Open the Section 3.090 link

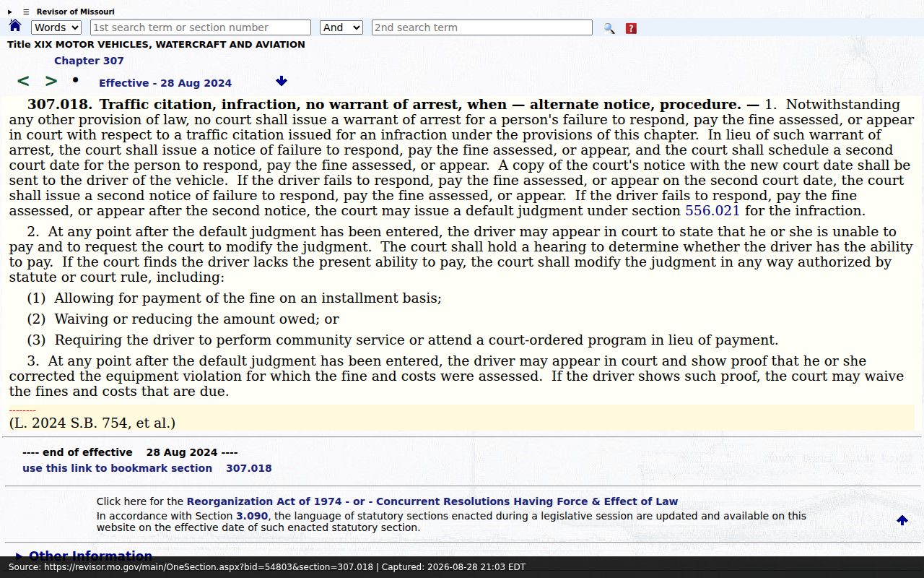coord(252,516)
